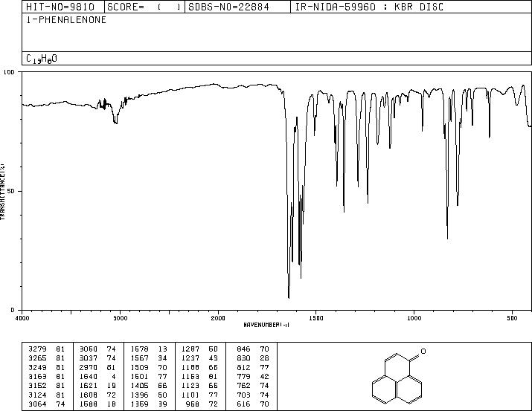Select the molecular formula C13H8O
Screen dimensions: 532x411
[42, 59]
